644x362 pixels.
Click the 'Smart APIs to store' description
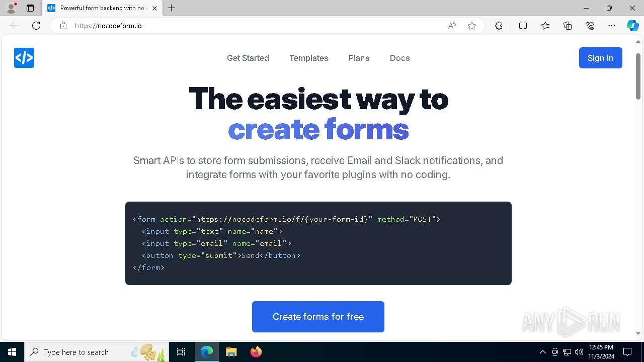(x=318, y=167)
